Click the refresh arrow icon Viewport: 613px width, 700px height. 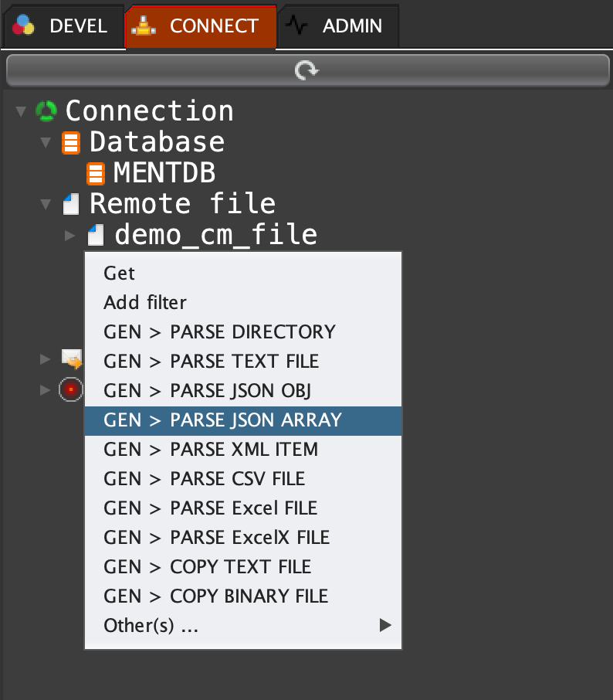click(x=306, y=71)
